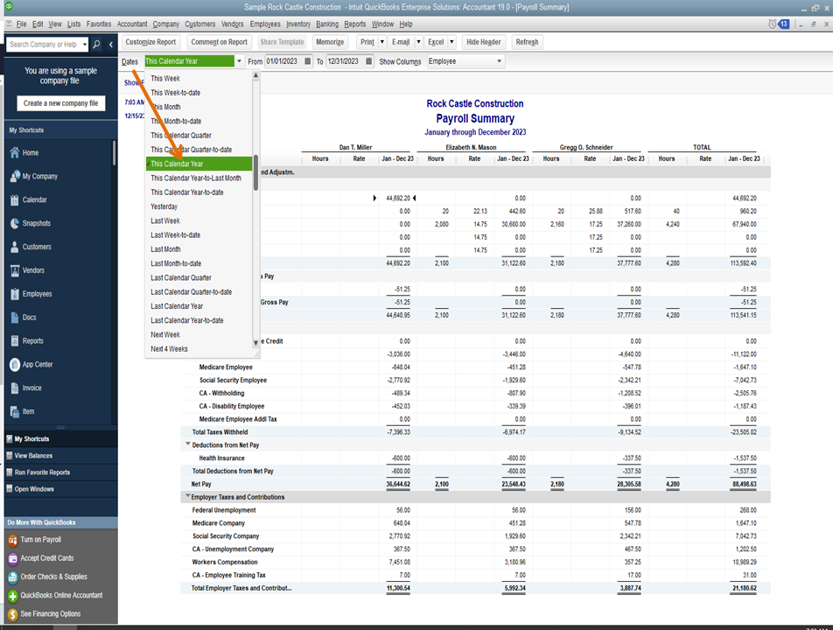Click the Print button
This screenshot has width=840, height=630.
coord(367,42)
